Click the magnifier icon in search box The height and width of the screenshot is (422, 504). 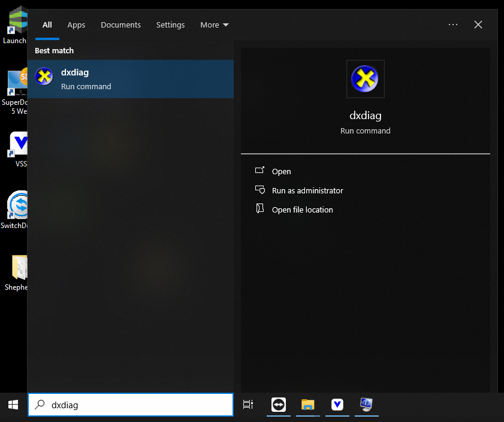pos(40,404)
